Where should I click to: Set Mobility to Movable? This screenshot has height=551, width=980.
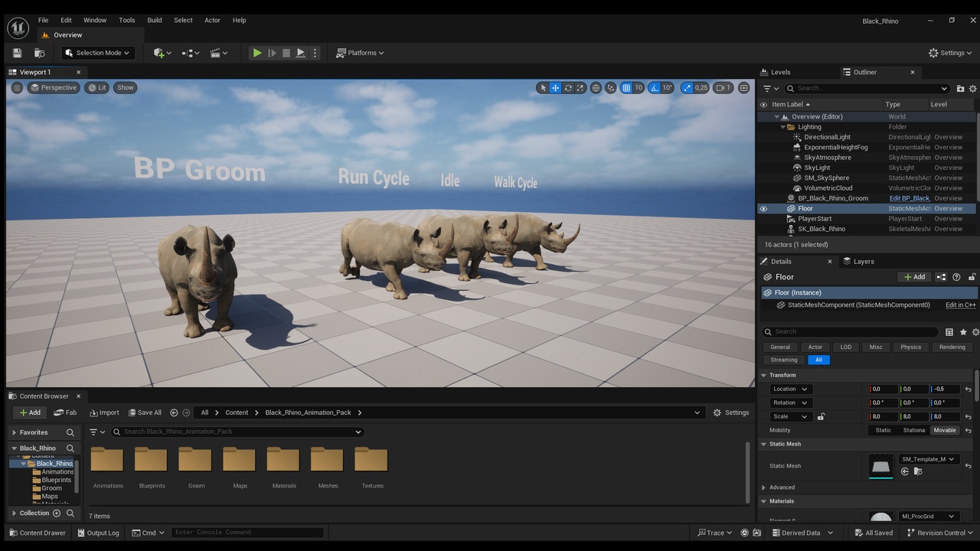(x=945, y=430)
